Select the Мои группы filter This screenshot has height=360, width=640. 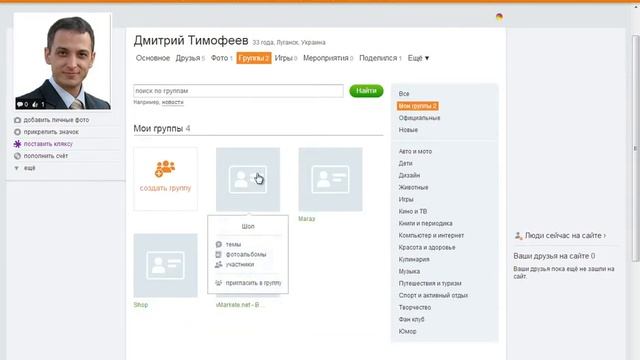click(x=418, y=106)
